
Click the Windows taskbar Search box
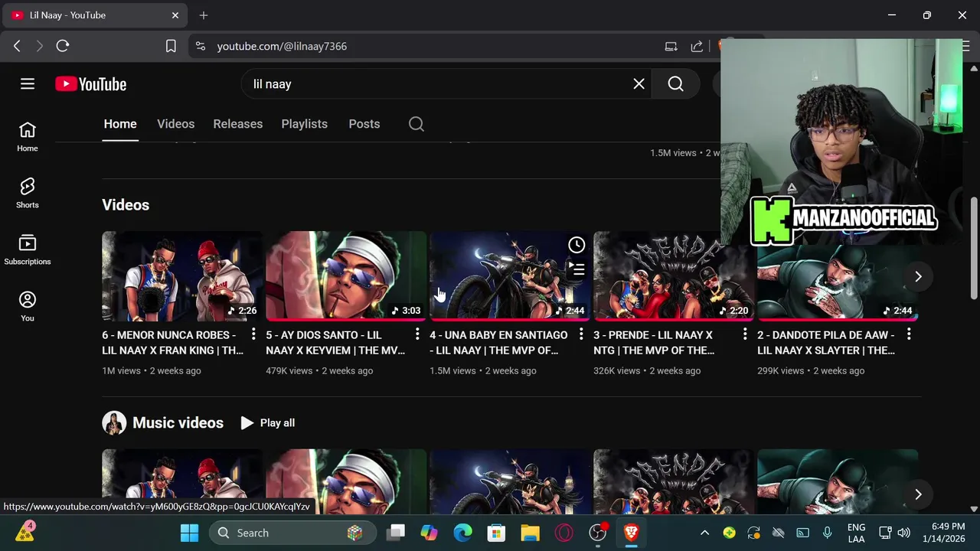[x=294, y=533]
